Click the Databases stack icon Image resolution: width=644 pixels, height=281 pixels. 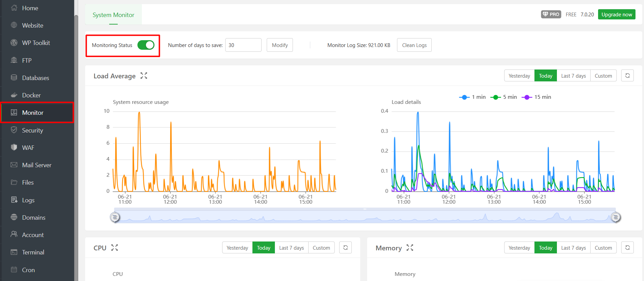[14, 78]
